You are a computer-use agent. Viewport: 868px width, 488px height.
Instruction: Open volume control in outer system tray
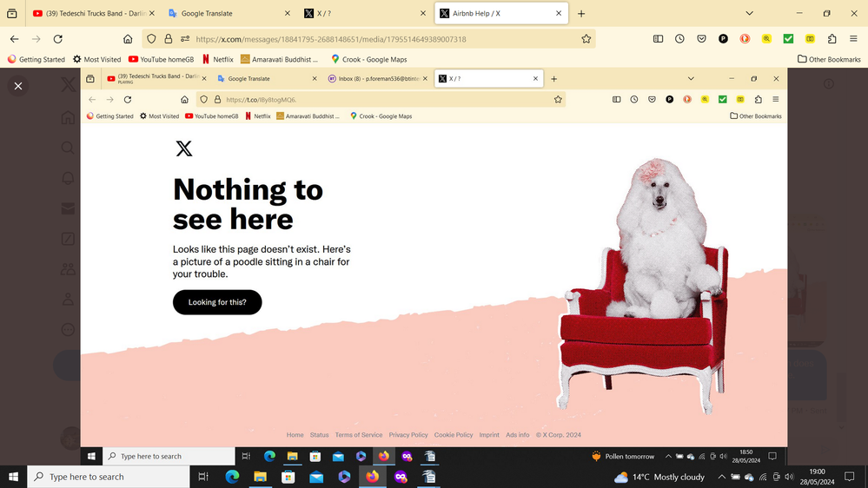(x=790, y=477)
